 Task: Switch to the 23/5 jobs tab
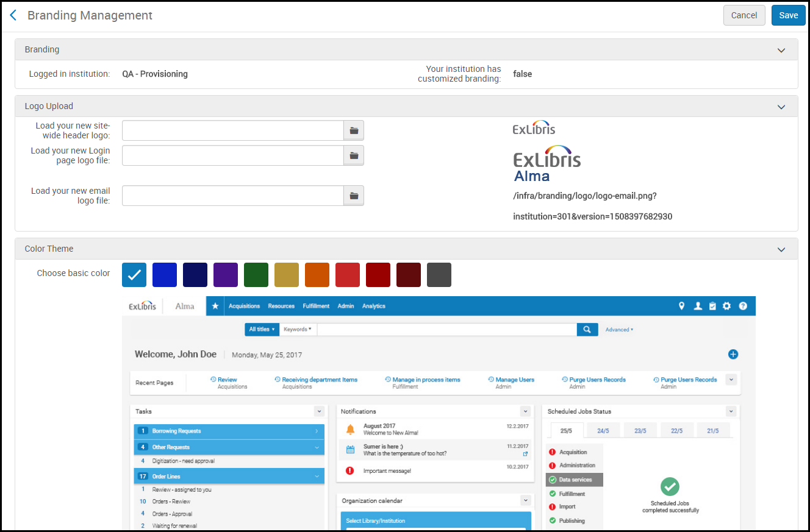click(640, 430)
